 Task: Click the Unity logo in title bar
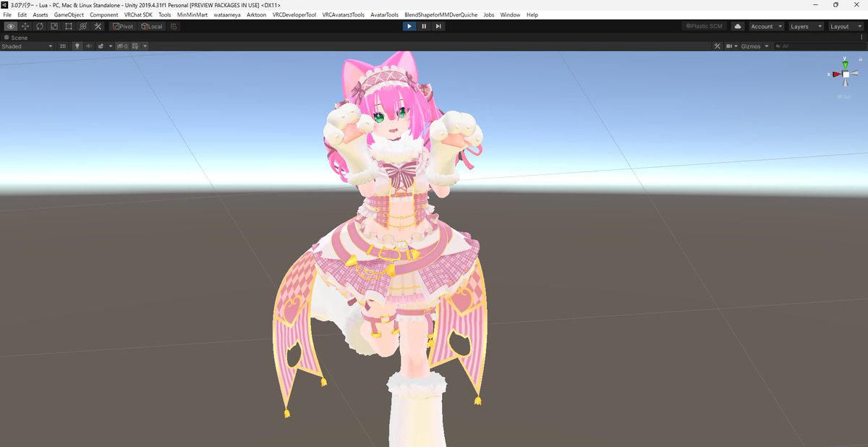click(x=4, y=5)
